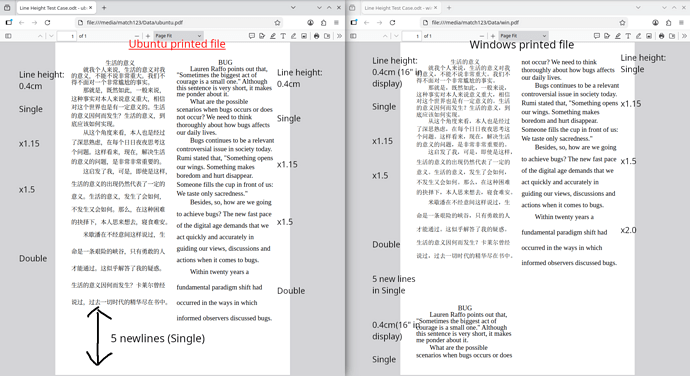Image resolution: width=690 pixels, height=376 pixels.
Task: Zoom in on ubuntu.pdf viewer
Action: coord(147,36)
